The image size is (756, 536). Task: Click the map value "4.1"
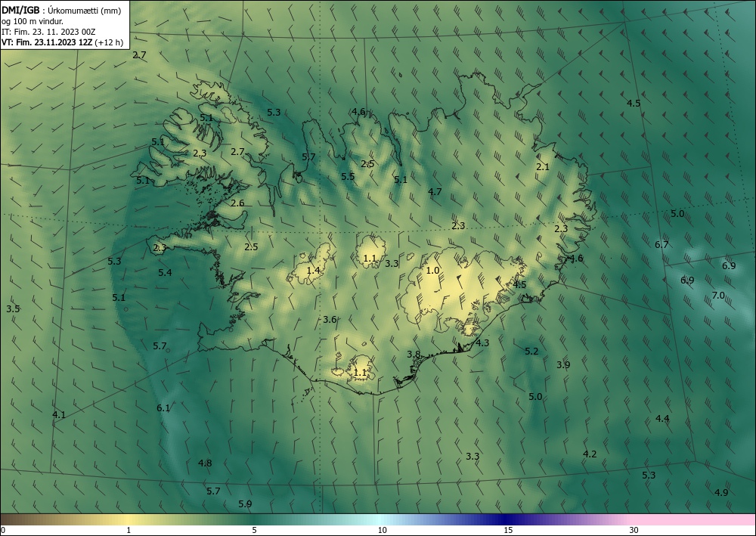(x=59, y=414)
